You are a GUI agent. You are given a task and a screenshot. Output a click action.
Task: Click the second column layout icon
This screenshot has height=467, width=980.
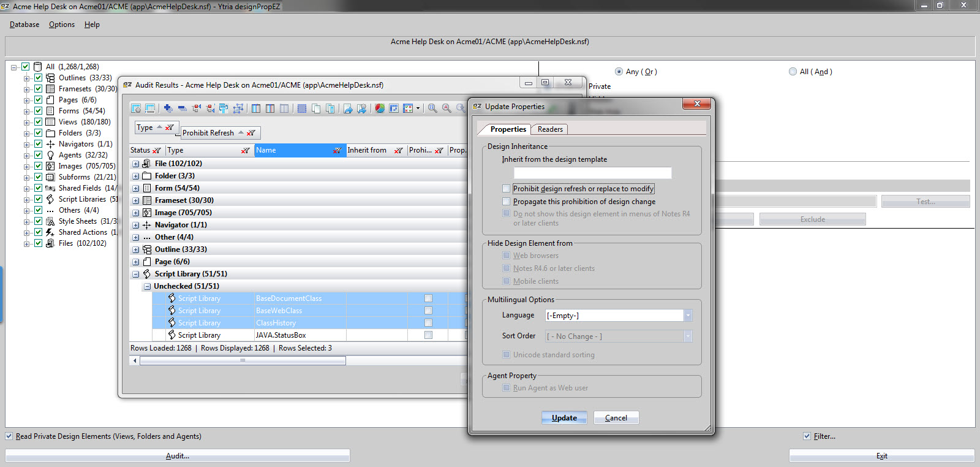click(x=270, y=108)
